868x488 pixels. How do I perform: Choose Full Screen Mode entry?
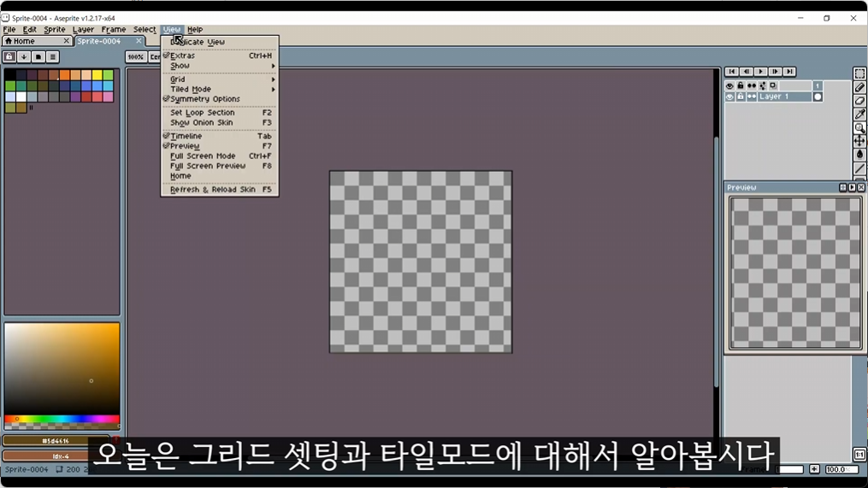(x=219, y=156)
